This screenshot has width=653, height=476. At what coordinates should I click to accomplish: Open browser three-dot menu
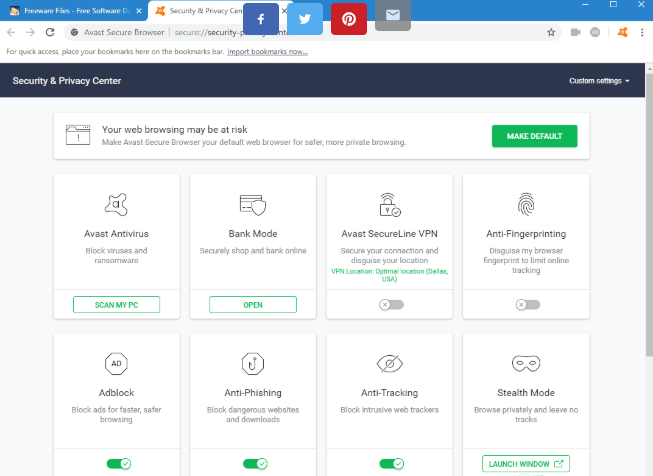point(642,32)
